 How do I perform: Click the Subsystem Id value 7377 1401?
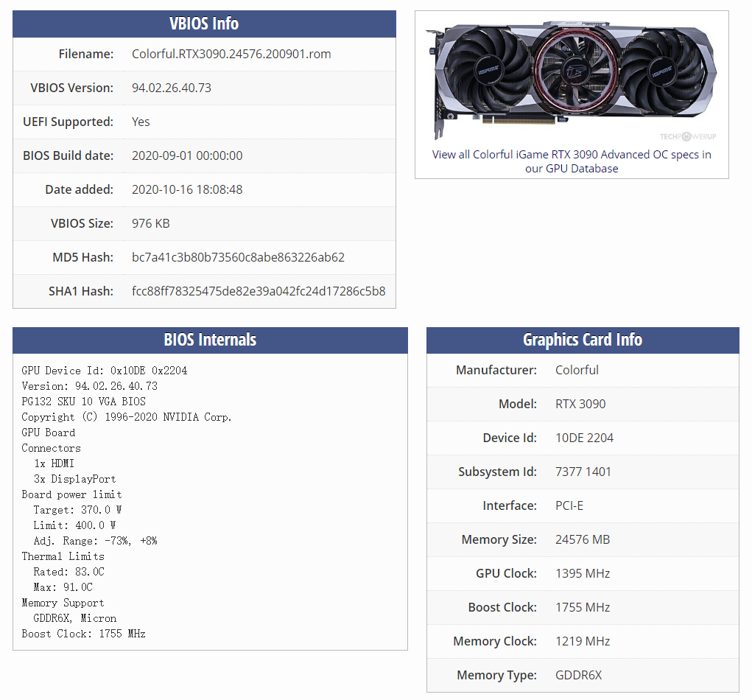[583, 472]
